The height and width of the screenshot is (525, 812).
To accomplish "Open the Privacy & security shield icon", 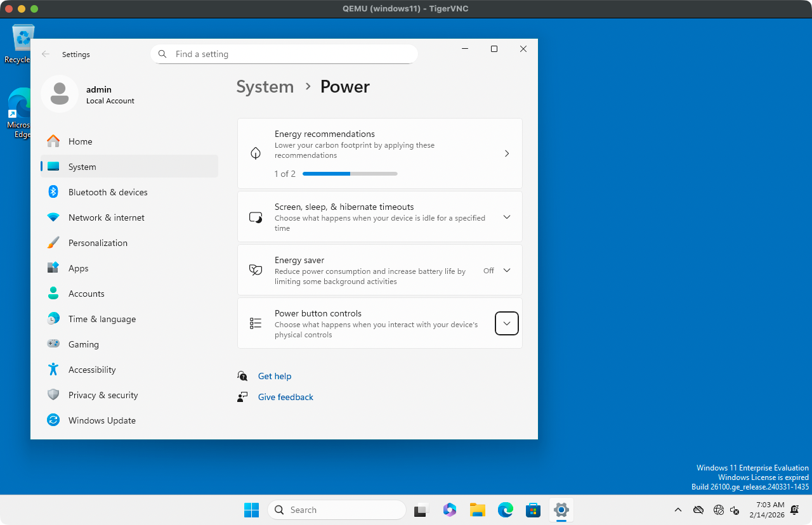I will [53, 395].
